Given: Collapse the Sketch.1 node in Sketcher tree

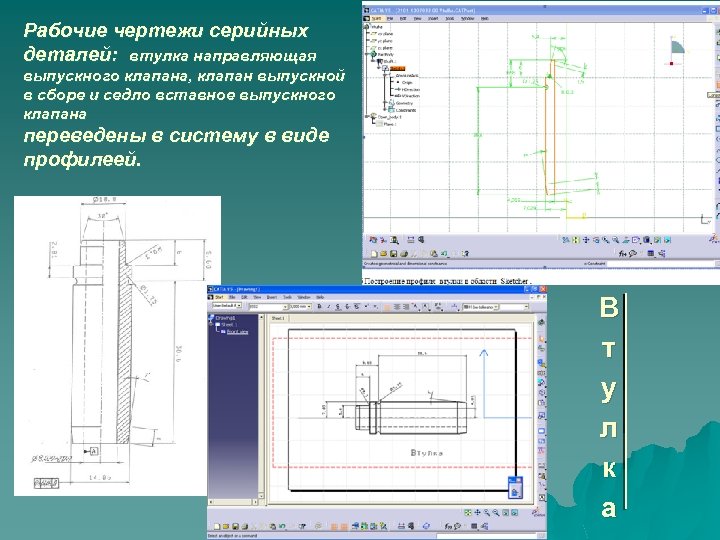Looking at the screenshot, I should pyautogui.click(x=379, y=68).
